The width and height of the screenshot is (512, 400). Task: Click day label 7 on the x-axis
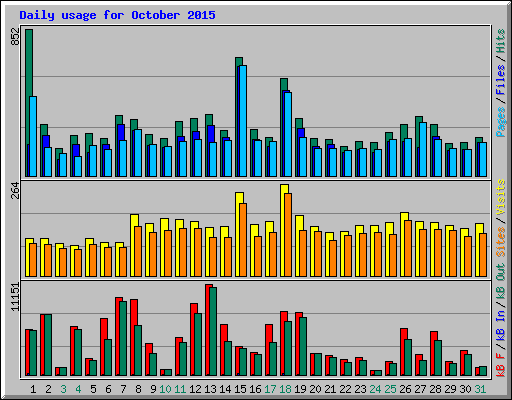click(x=123, y=389)
